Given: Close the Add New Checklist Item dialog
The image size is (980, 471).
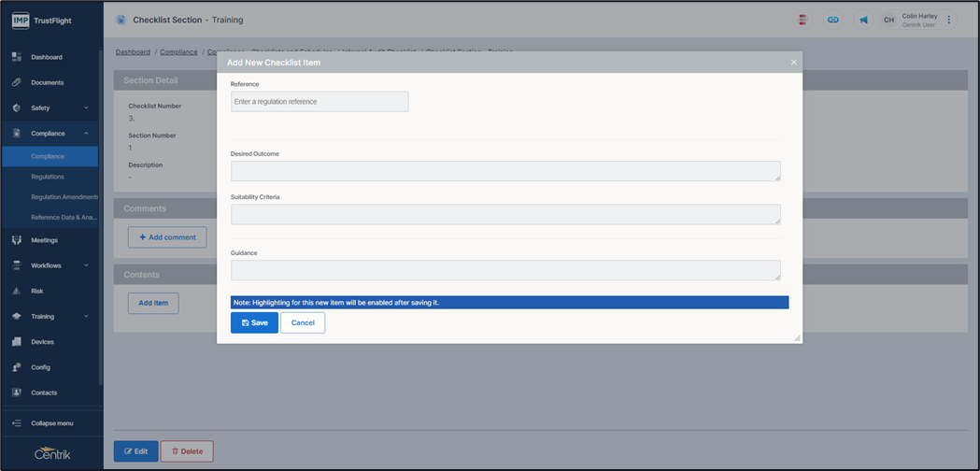Looking at the screenshot, I should (x=794, y=63).
